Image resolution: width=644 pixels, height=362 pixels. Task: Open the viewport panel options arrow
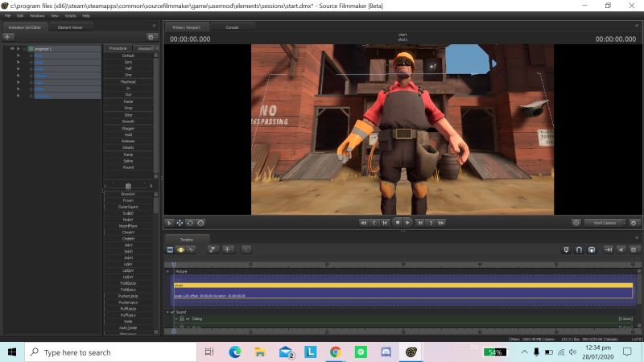tap(637, 26)
